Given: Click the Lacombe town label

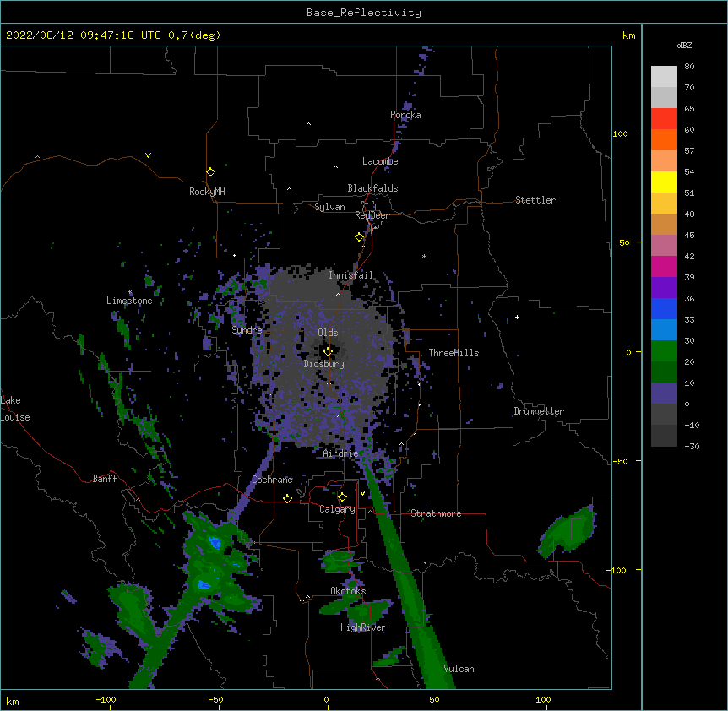Looking at the screenshot, I should point(380,161).
